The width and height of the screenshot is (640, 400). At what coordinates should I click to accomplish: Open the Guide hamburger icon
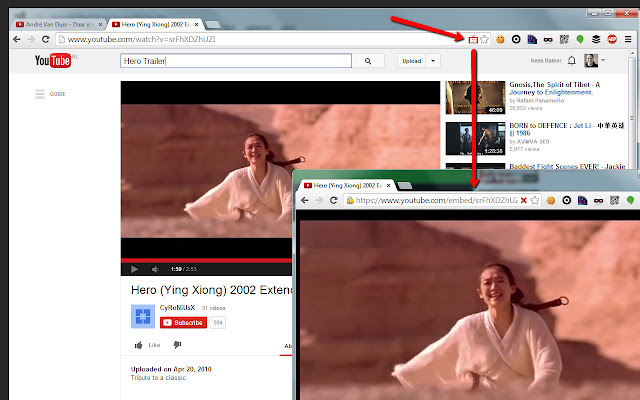(x=40, y=94)
